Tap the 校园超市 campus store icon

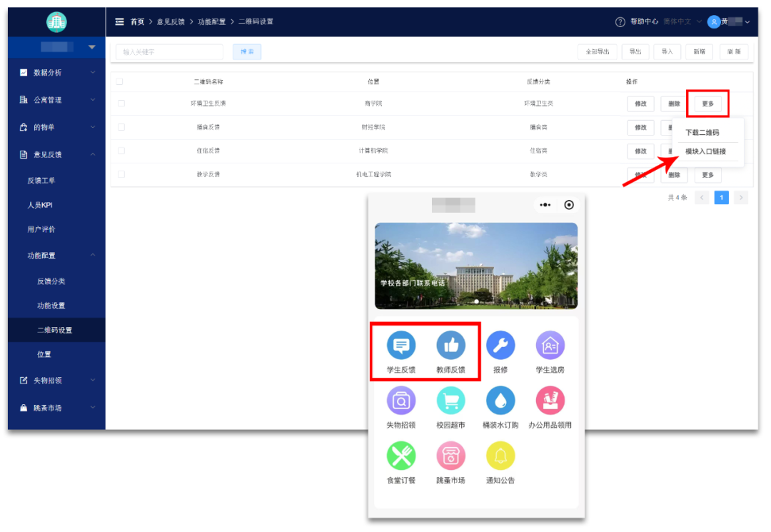point(450,401)
